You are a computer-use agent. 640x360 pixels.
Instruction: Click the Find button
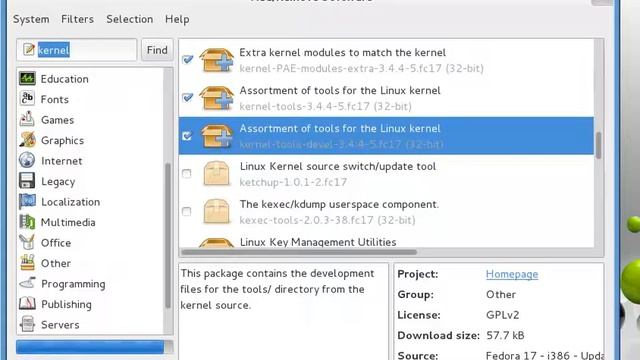(x=157, y=50)
